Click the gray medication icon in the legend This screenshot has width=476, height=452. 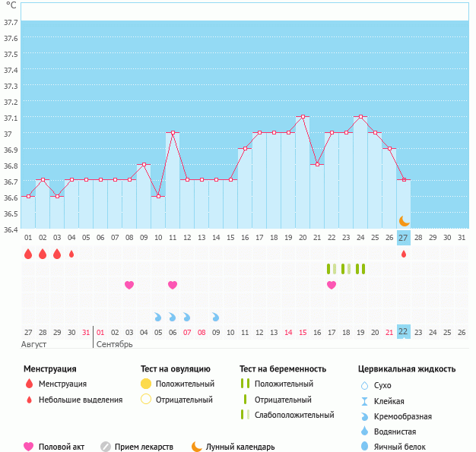(x=106, y=447)
